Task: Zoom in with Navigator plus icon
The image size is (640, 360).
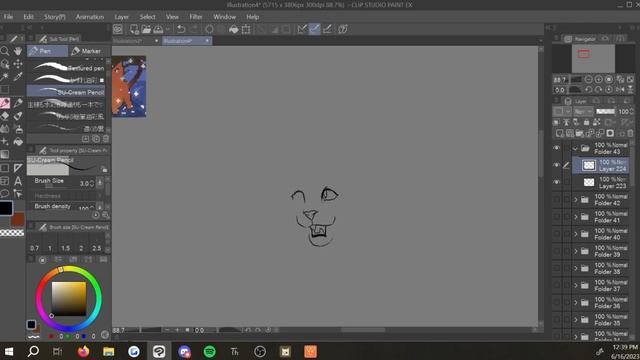Action: (x=598, y=80)
